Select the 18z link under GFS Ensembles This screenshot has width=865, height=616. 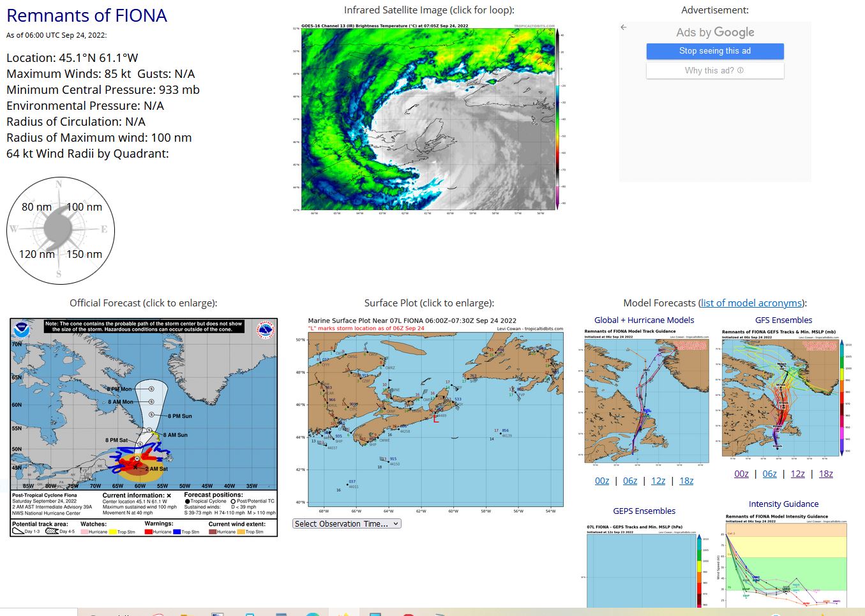tap(825, 474)
